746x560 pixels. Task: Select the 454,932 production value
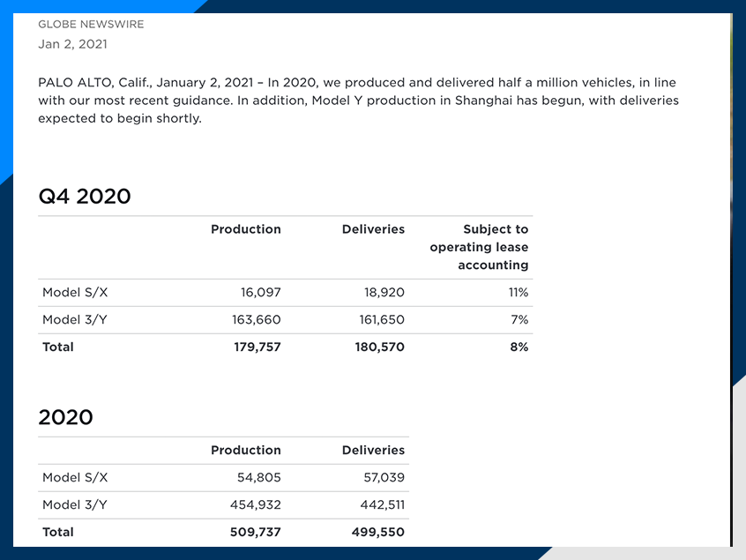point(256,504)
